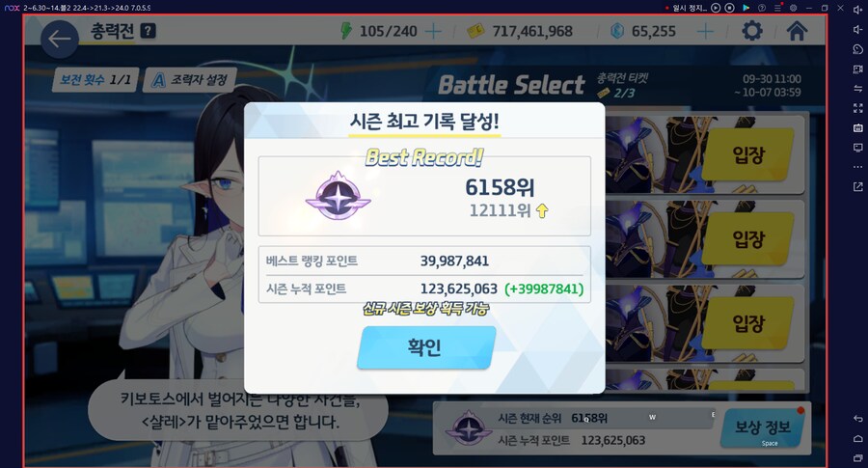Click the rank emblem in dialog
868x468 pixels.
338,196
